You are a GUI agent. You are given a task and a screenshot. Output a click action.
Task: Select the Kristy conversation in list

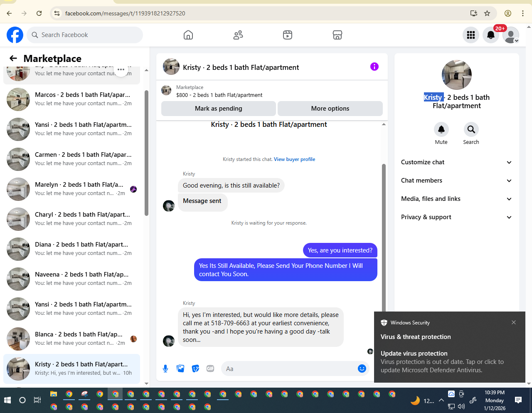(71, 369)
